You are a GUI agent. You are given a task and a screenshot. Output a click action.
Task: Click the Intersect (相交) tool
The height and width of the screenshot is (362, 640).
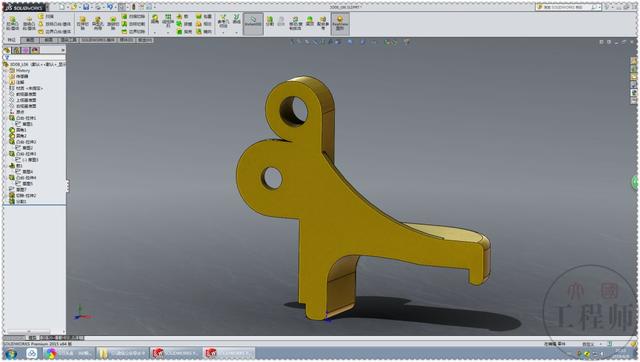(x=204, y=24)
